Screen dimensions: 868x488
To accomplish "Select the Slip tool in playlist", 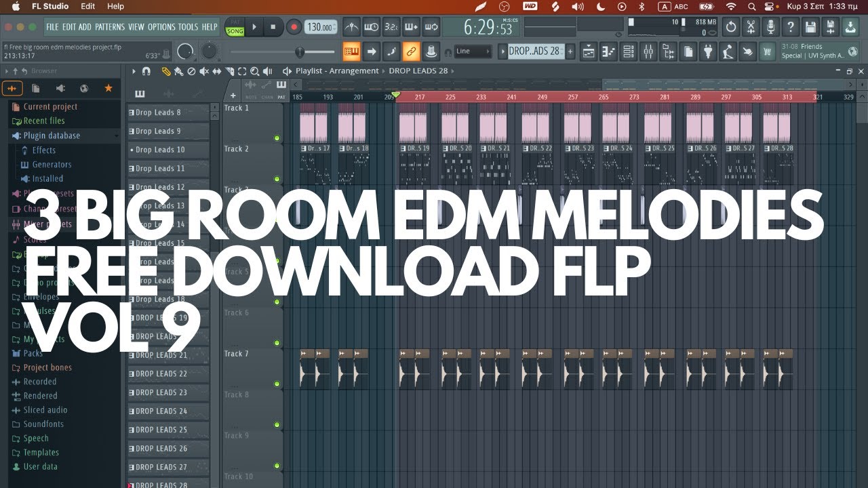I will [217, 71].
